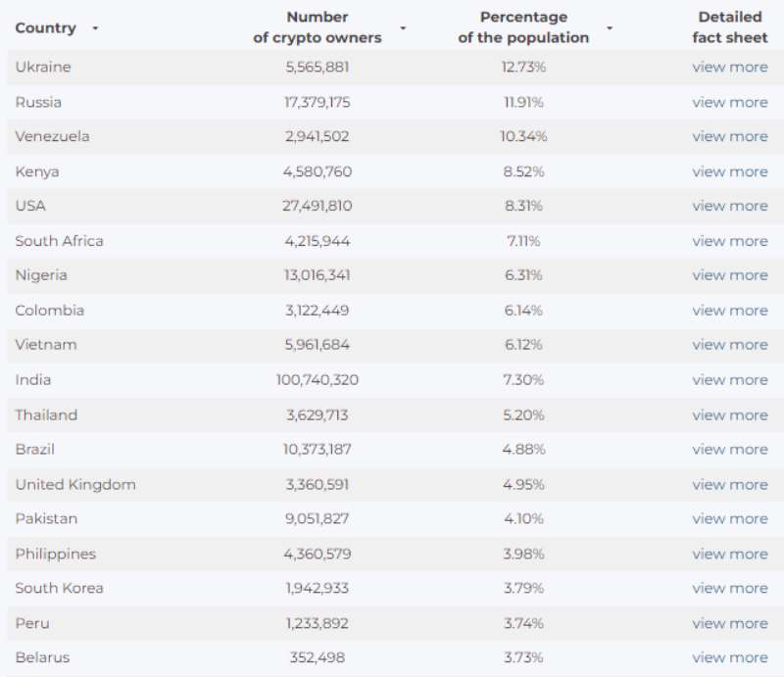Viewport: 784px width, 677px height.
Task: Open view more link for Ukraine
Action: coord(729,68)
